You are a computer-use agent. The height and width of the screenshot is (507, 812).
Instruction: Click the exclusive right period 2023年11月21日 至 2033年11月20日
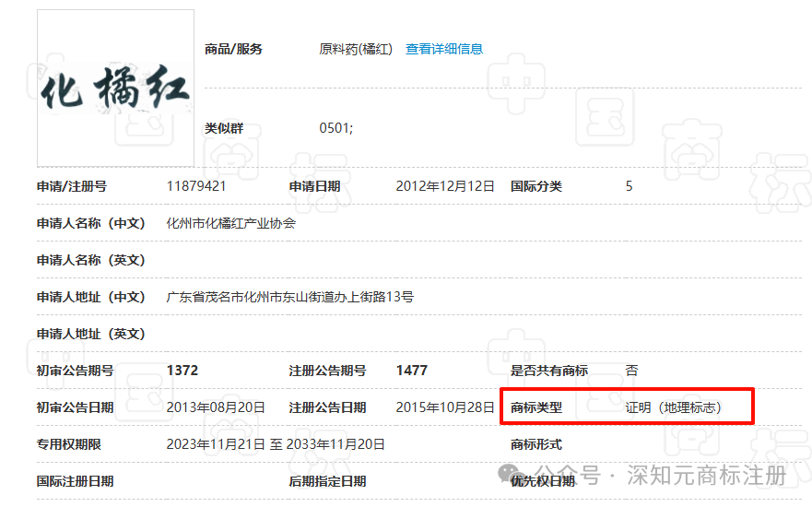tap(276, 444)
